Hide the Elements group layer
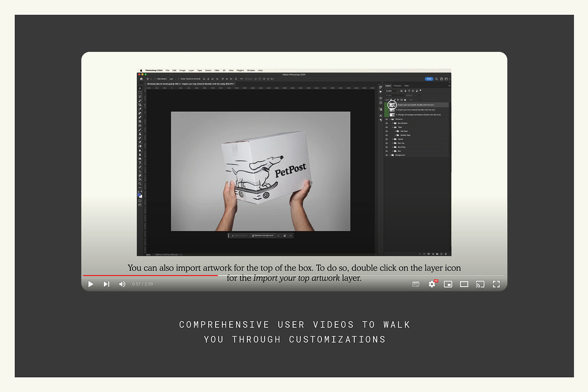The image size is (588, 392). click(387, 119)
